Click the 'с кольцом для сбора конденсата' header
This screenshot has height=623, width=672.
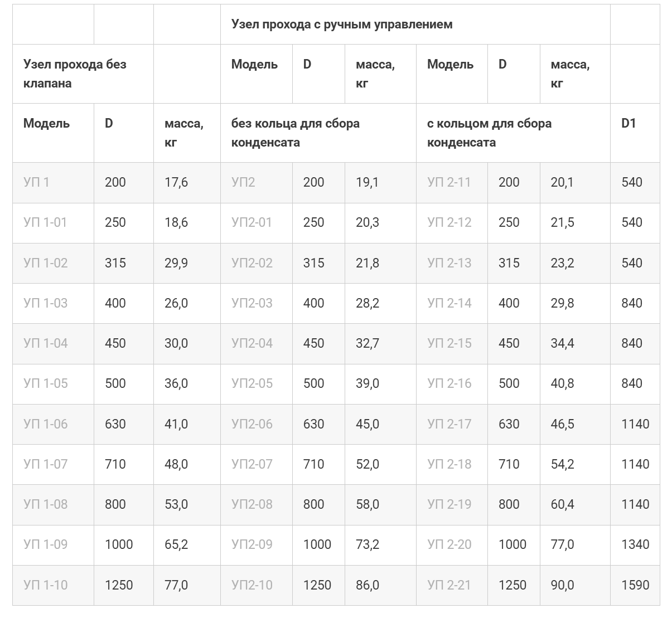coord(489,133)
